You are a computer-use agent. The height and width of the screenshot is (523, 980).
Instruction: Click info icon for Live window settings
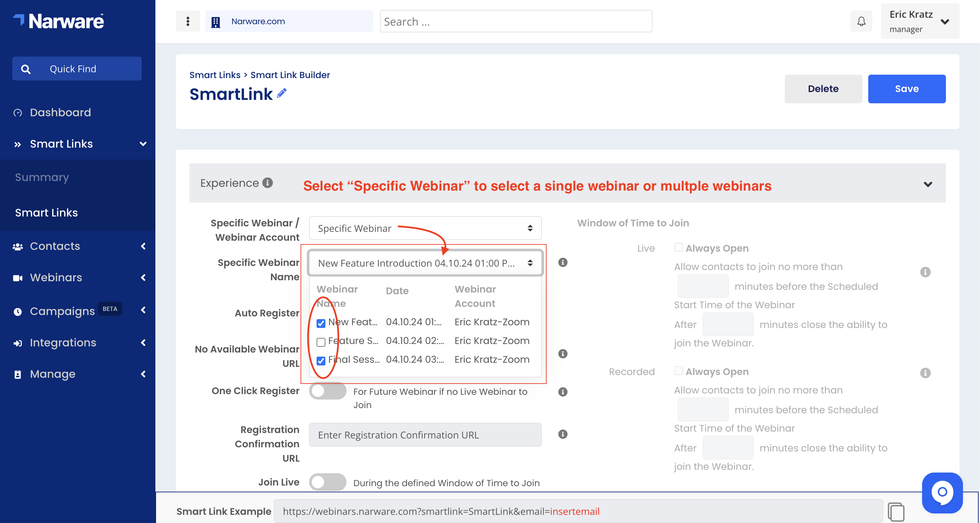pos(925,272)
